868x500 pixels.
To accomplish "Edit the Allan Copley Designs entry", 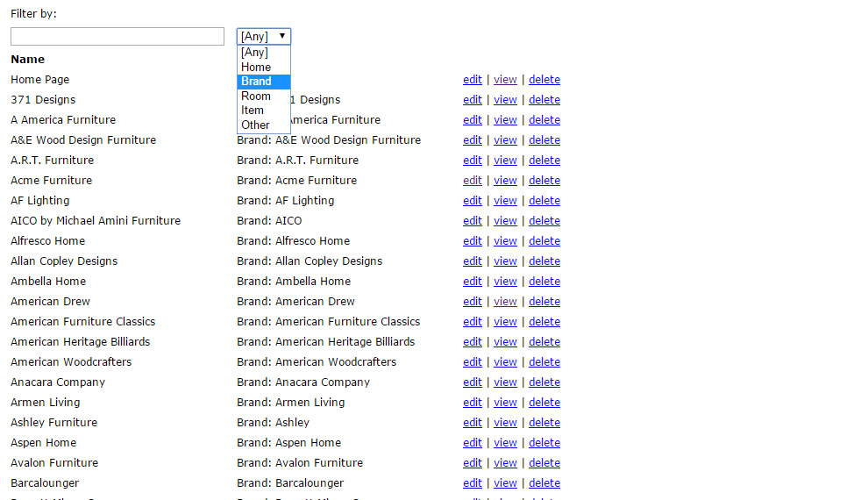I will (x=473, y=261).
